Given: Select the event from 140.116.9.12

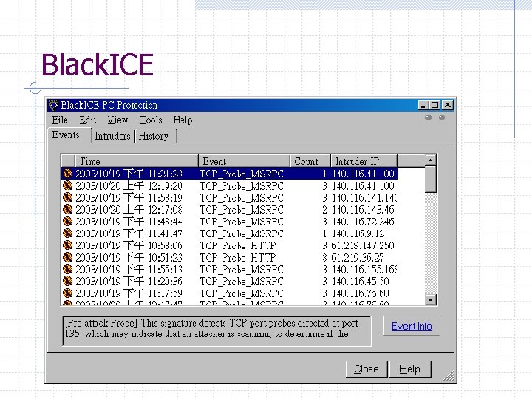Looking at the screenshot, I should (229, 233).
